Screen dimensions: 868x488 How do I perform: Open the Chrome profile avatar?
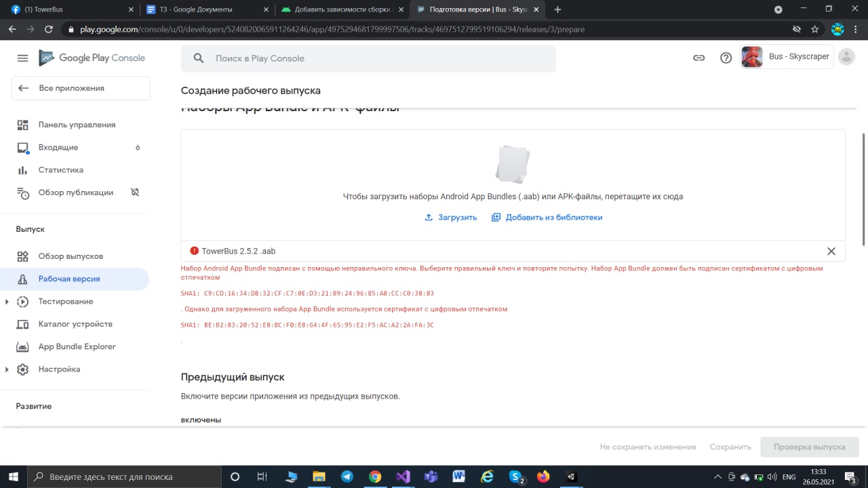837,30
